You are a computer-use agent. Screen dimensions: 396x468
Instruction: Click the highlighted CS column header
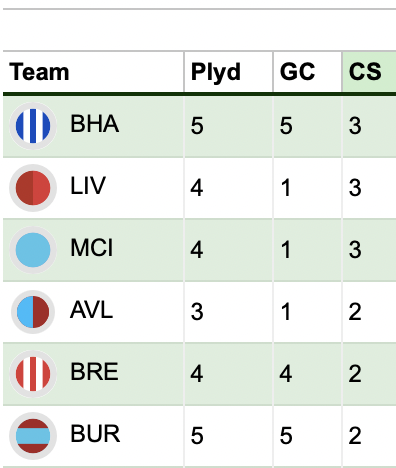pyautogui.click(x=365, y=72)
